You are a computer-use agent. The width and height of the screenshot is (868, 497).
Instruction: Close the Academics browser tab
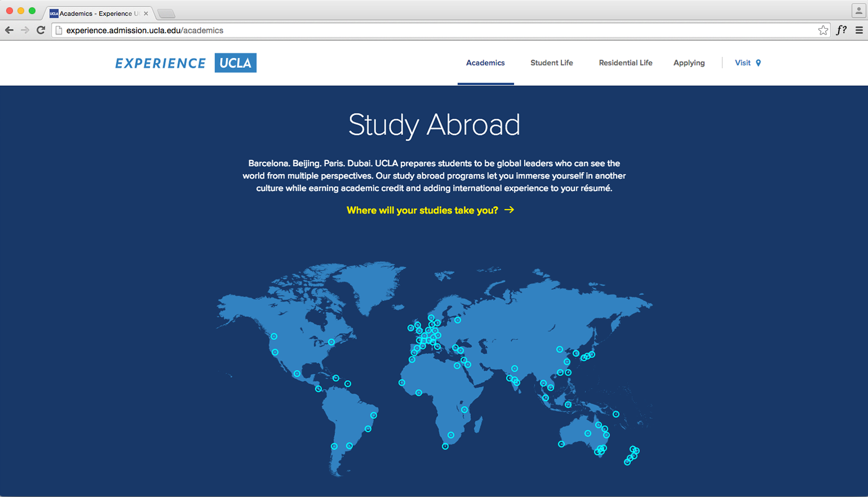(x=146, y=13)
